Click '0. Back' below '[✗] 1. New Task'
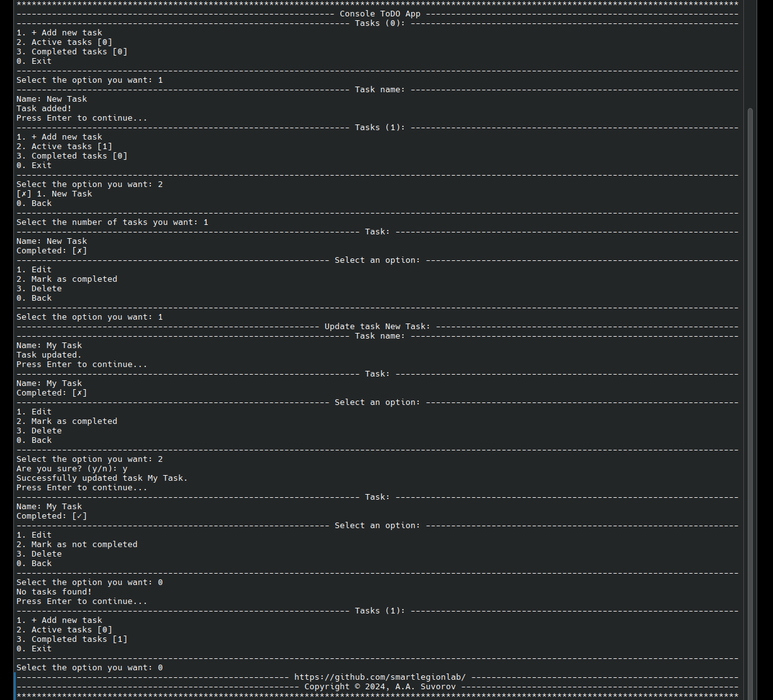 click(x=34, y=203)
